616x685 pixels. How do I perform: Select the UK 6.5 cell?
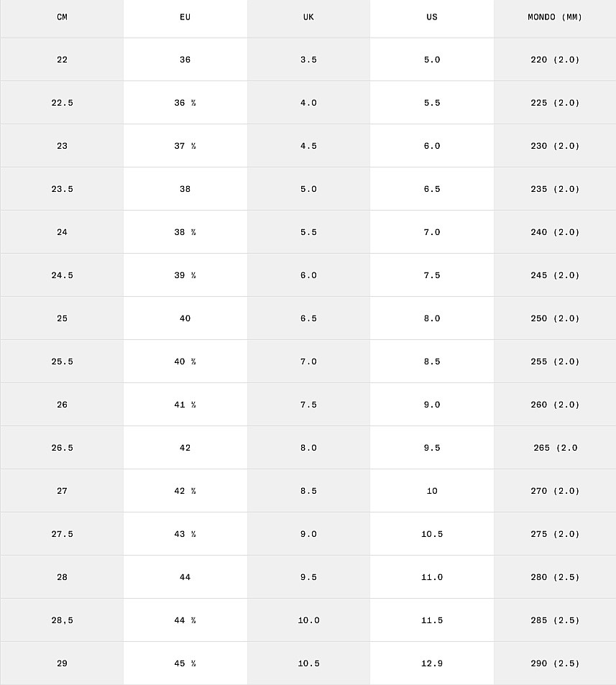[308, 318]
